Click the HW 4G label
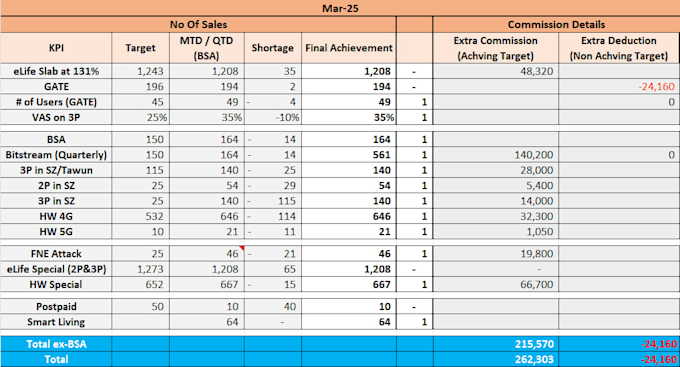Screen dimensions: 680x367 click(x=56, y=216)
